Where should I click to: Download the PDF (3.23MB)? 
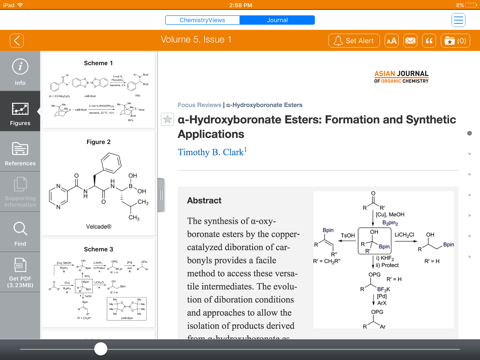[20, 272]
